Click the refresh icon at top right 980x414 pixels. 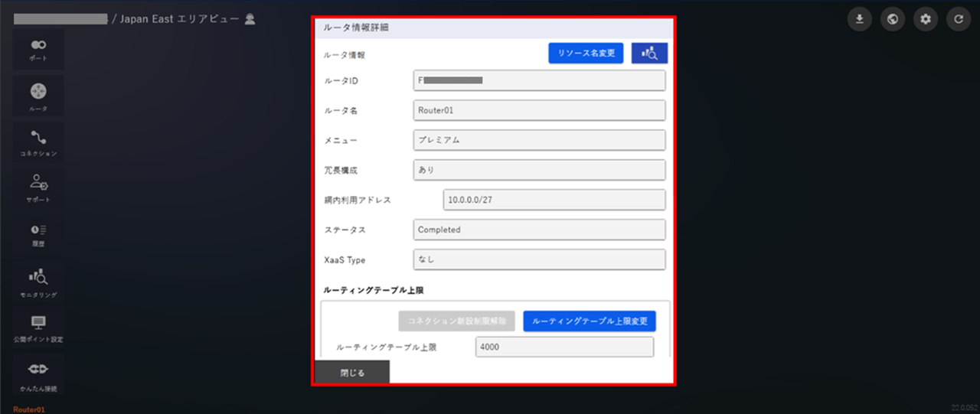pos(959,19)
